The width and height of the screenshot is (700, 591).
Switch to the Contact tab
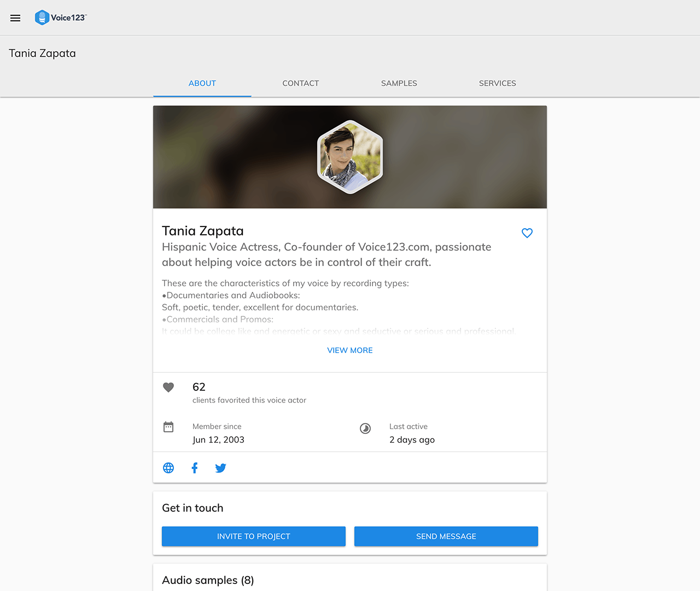(x=301, y=83)
